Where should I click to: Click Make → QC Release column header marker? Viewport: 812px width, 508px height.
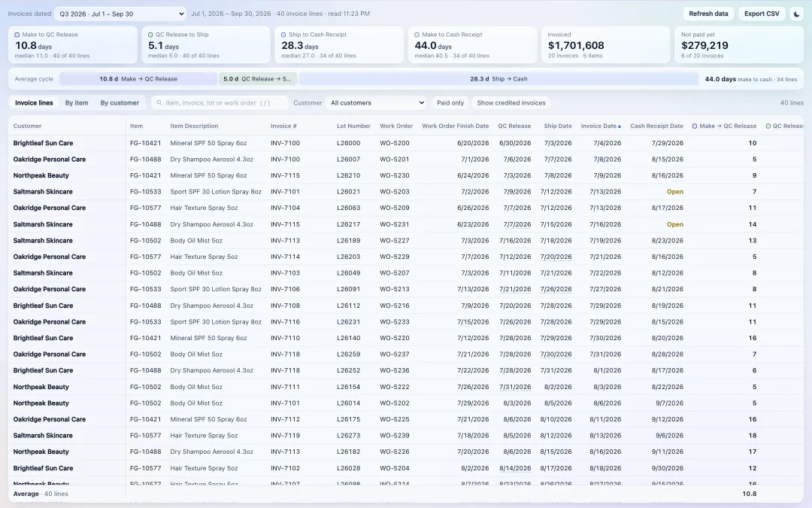click(695, 126)
